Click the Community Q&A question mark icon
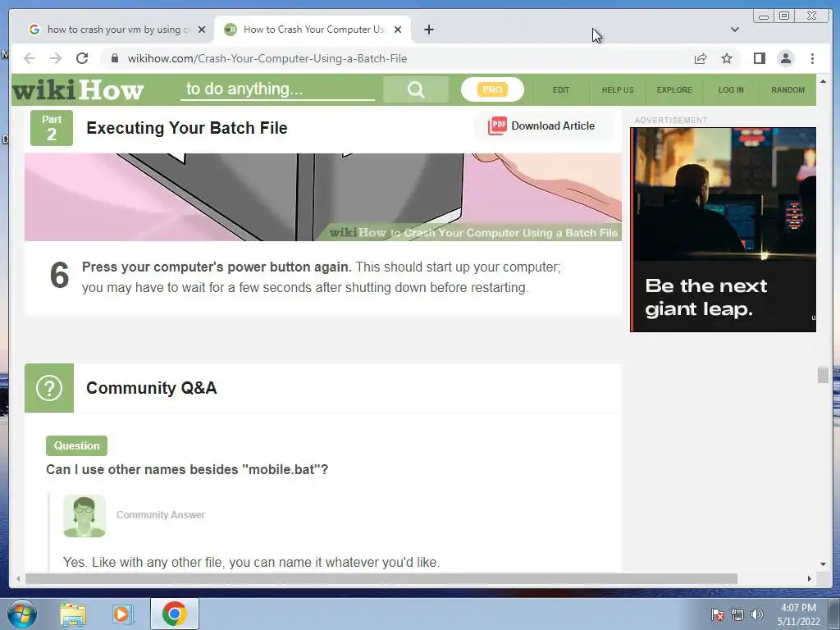The height and width of the screenshot is (630, 840). [49, 388]
